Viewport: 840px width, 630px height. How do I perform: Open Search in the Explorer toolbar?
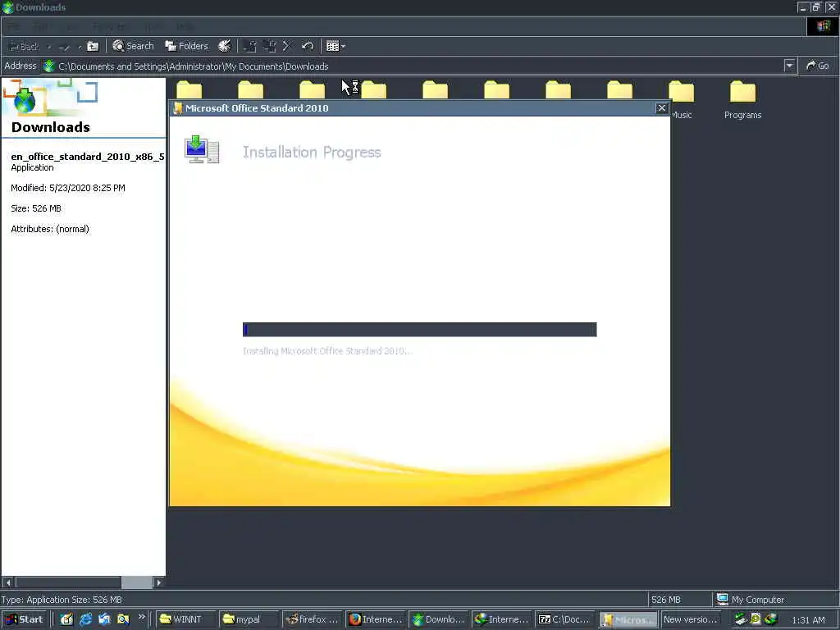pos(133,47)
